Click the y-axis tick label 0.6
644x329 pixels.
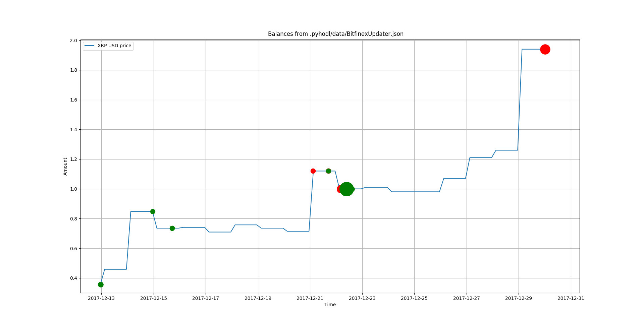pos(73,248)
